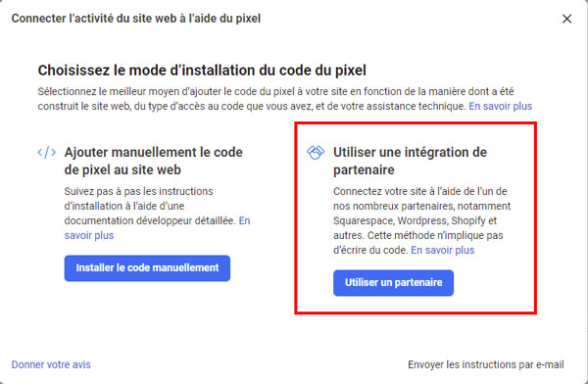Open En savoir plus in partner integration section

tap(443, 250)
